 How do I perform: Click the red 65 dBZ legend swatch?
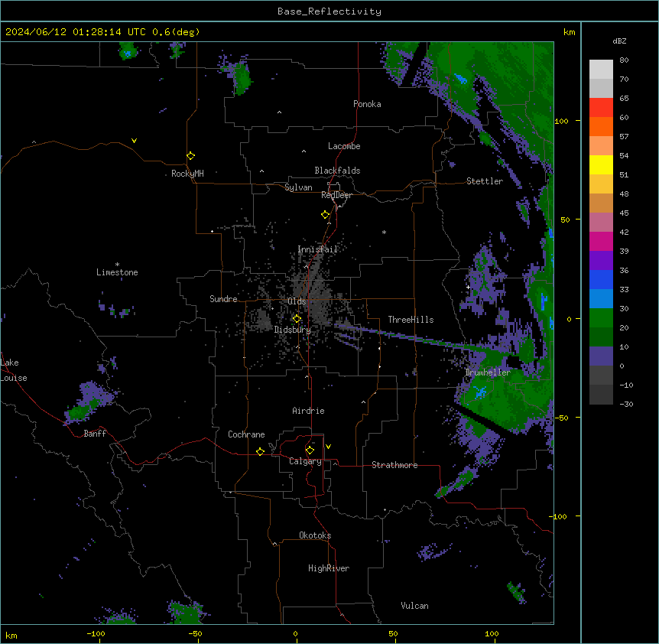(601, 107)
